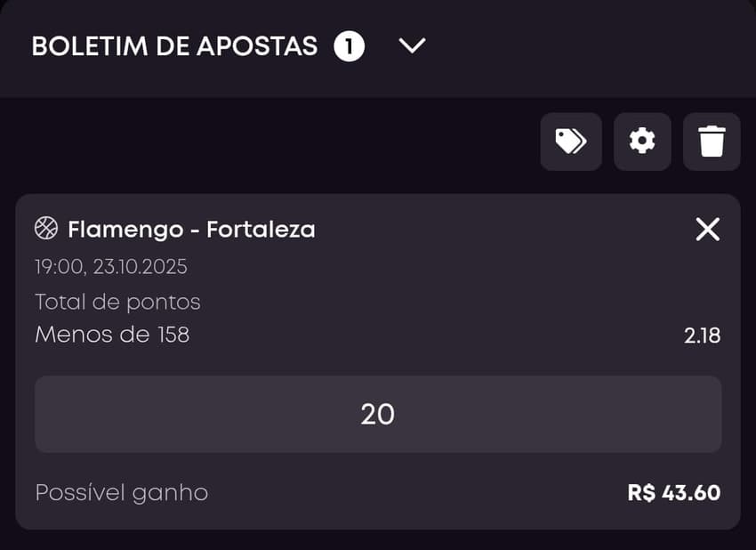Viewport: 756px width, 550px height.
Task: Select the Total de pontos market label
Action: click(117, 302)
